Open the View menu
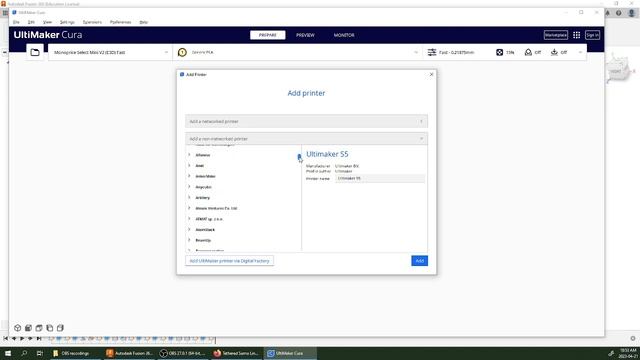Screen dimensions: 640x360 pyautogui.click(x=47, y=22)
